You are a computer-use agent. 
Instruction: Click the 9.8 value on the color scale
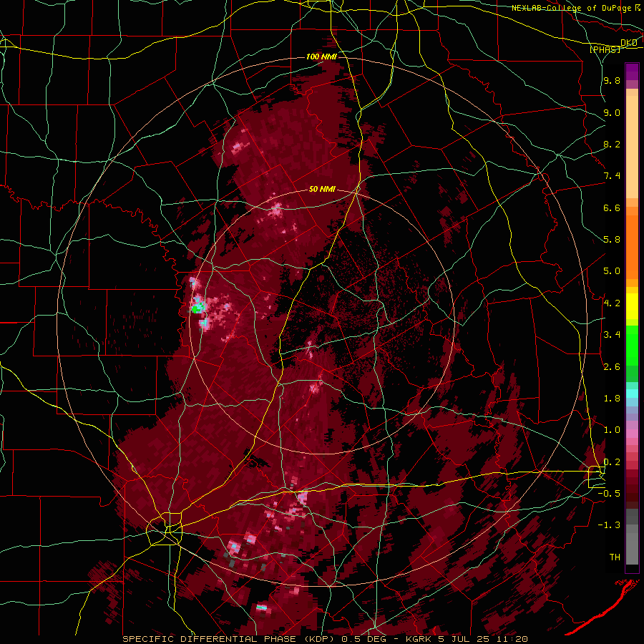pos(612,81)
